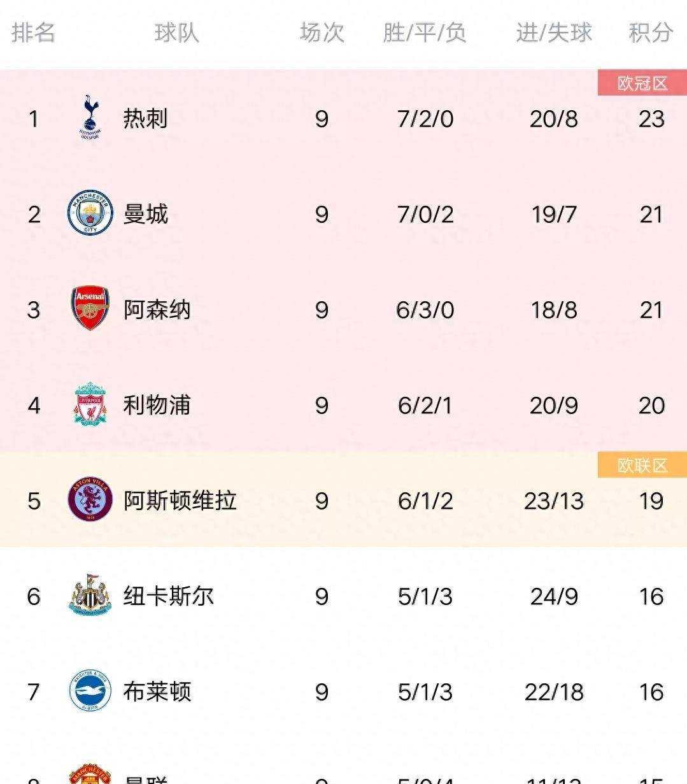
Task: Click the Arsenal club crest
Action: [x=90, y=308]
